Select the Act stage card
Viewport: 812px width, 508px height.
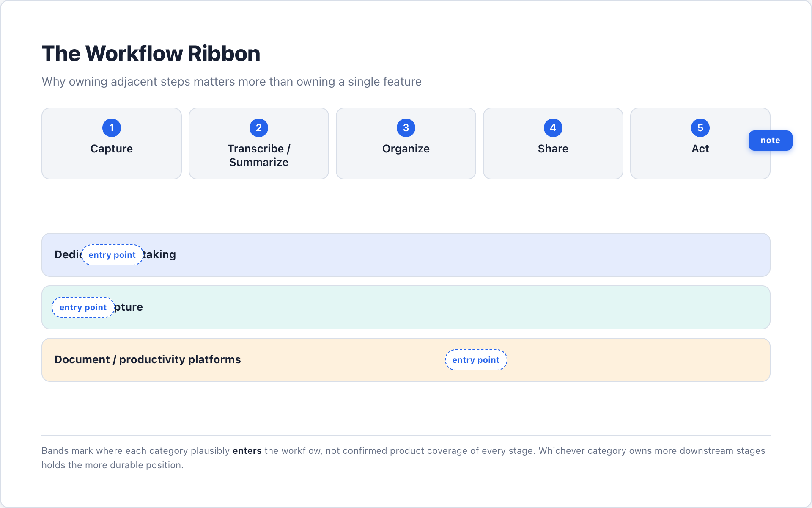[x=700, y=144]
